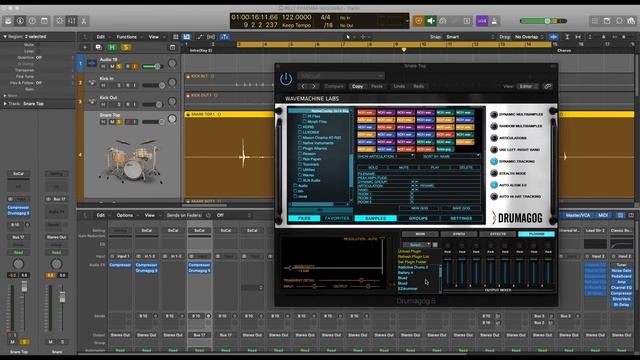Collapse the Region inspector disclosure triangle
640x360 pixels.
(5, 37)
